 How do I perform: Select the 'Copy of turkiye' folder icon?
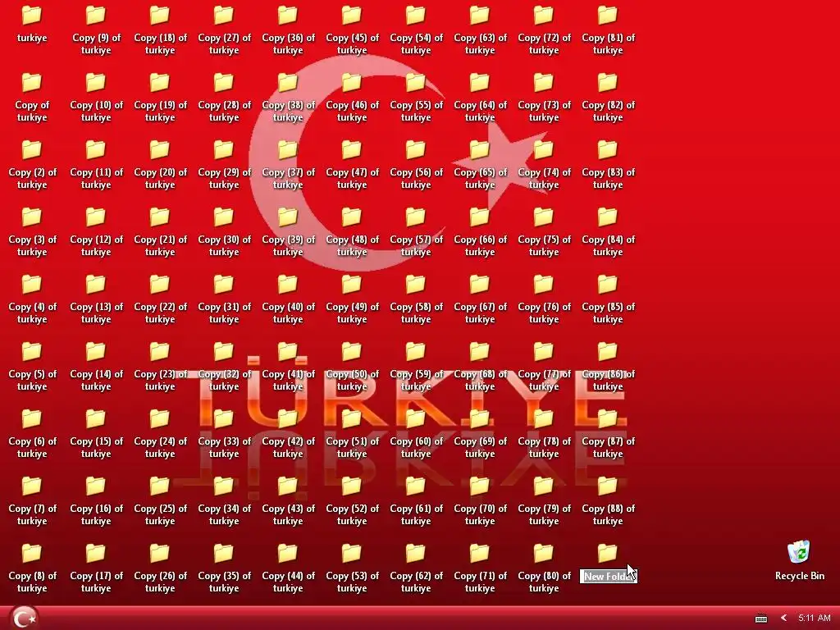point(32,83)
